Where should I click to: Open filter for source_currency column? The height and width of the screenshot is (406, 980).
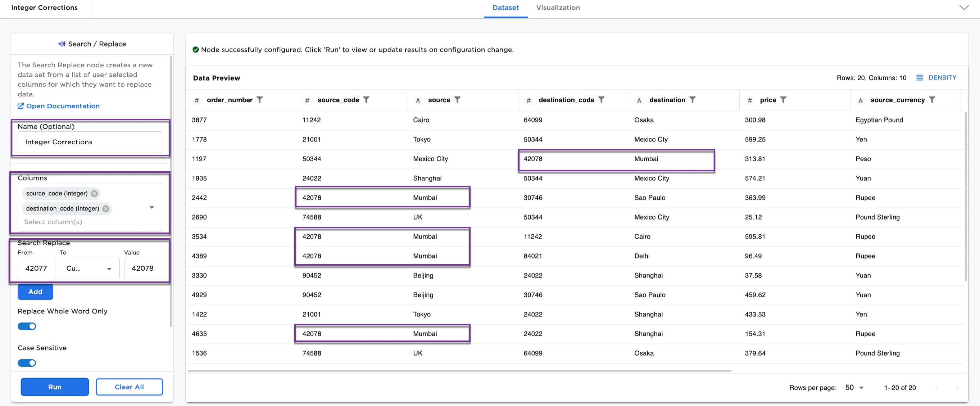click(x=932, y=100)
